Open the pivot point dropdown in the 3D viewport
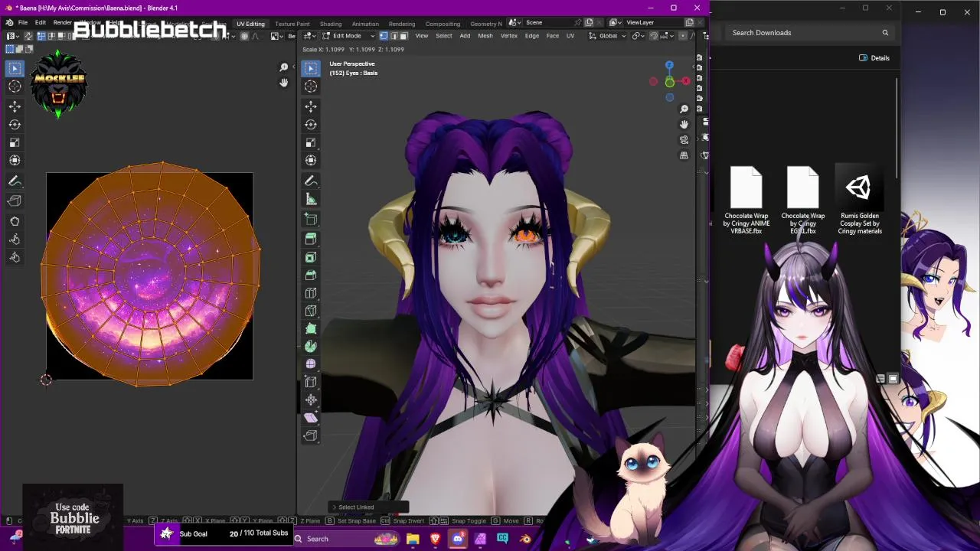Screen dimensions: 980x551 (x=639, y=36)
